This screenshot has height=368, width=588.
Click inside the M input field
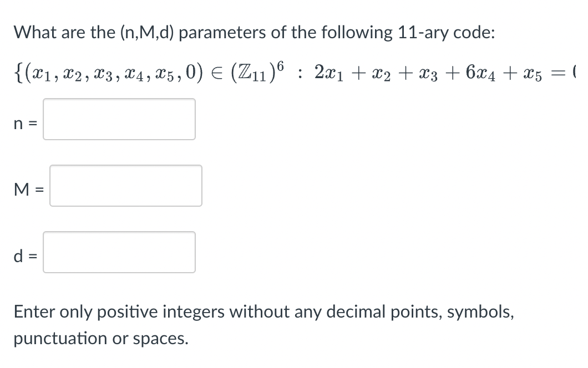pyautogui.click(x=125, y=186)
